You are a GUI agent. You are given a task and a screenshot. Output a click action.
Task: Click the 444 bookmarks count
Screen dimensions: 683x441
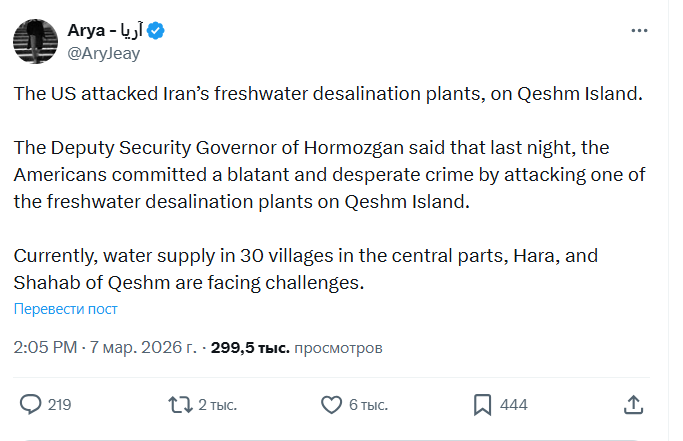coord(513,405)
